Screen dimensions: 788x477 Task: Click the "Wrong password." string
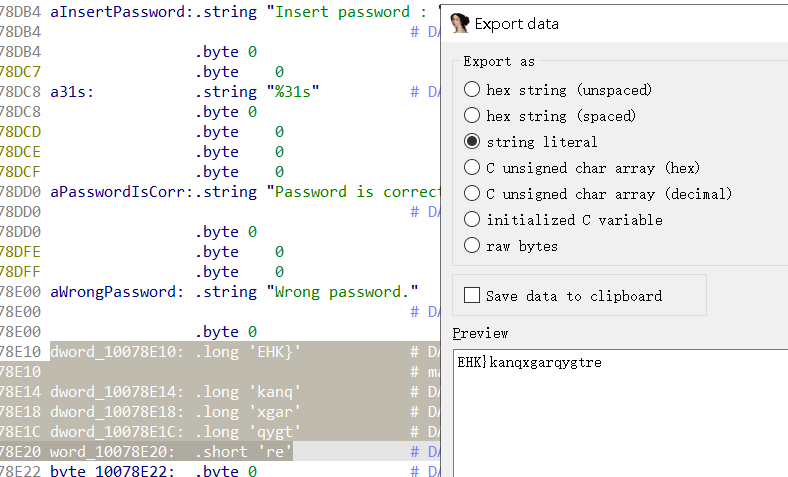click(x=343, y=292)
